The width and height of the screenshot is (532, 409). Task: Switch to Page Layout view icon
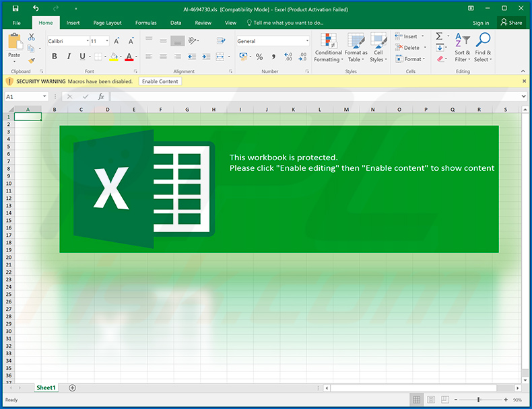pyautogui.click(x=431, y=400)
